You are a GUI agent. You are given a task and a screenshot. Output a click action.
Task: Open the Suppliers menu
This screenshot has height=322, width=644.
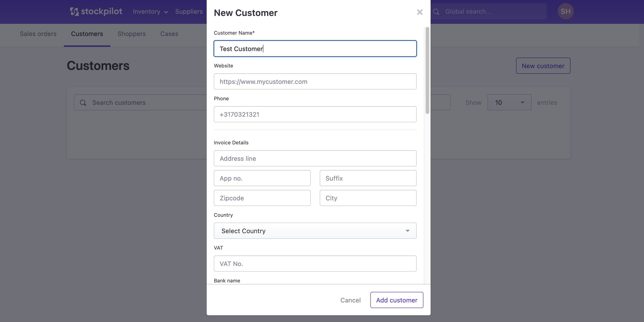click(189, 11)
